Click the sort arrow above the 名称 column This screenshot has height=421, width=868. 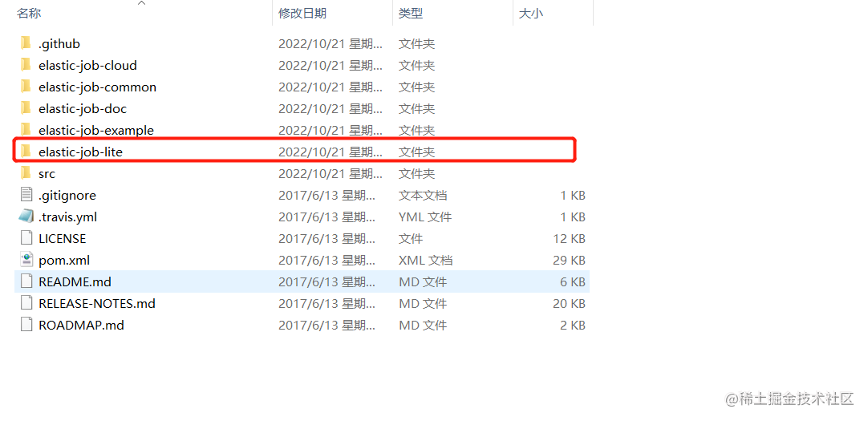click(142, 3)
